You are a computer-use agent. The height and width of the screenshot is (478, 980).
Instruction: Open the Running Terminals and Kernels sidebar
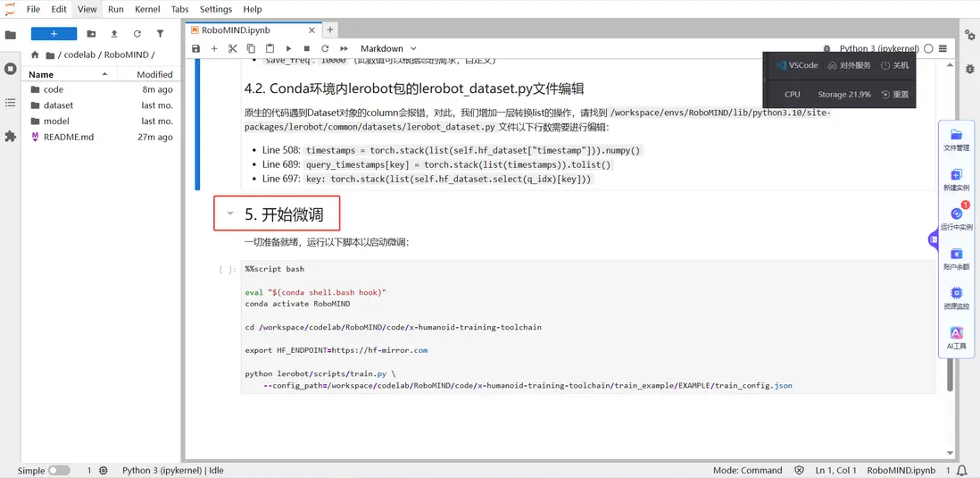(x=10, y=69)
